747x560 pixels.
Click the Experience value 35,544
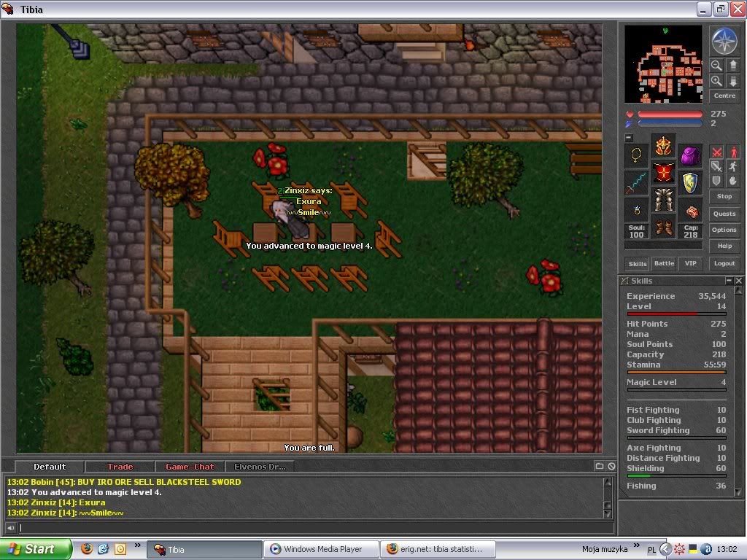pos(712,296)
